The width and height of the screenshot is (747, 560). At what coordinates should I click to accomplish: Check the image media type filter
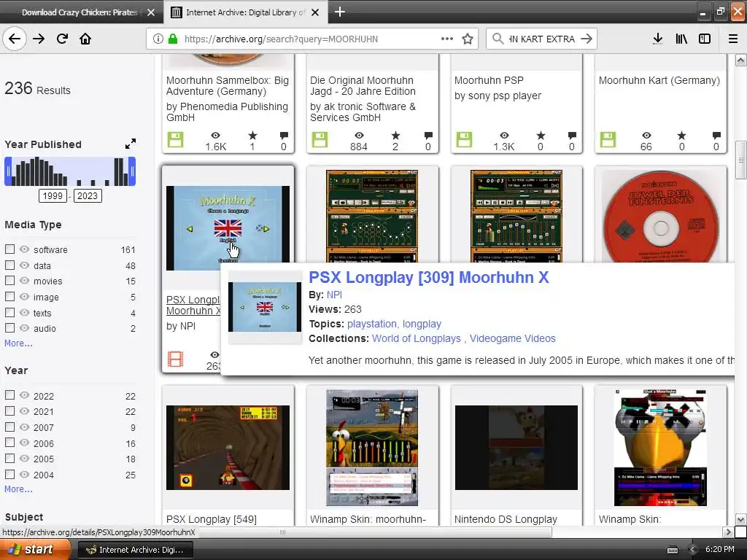tap(9, 296)
